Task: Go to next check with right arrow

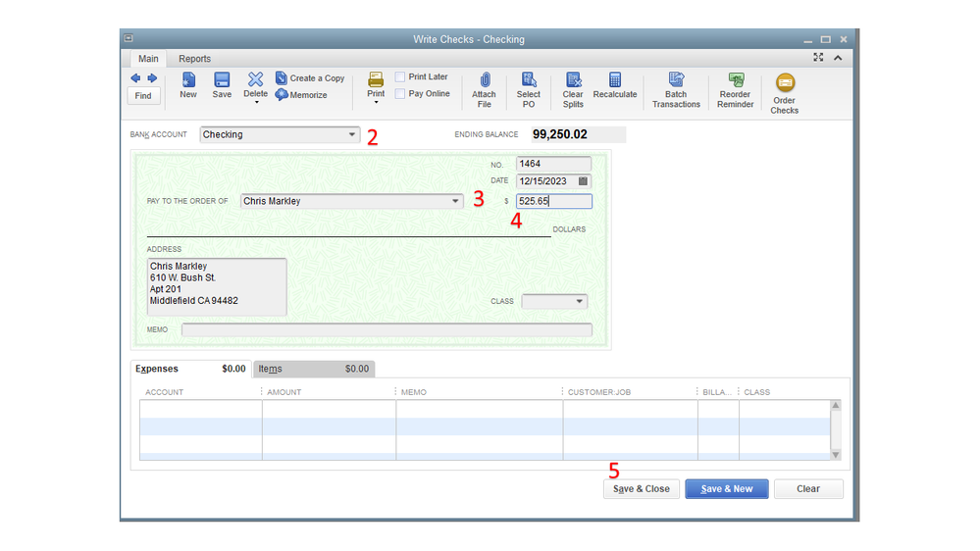Action: pyautogui.click(x=152, y=78)
